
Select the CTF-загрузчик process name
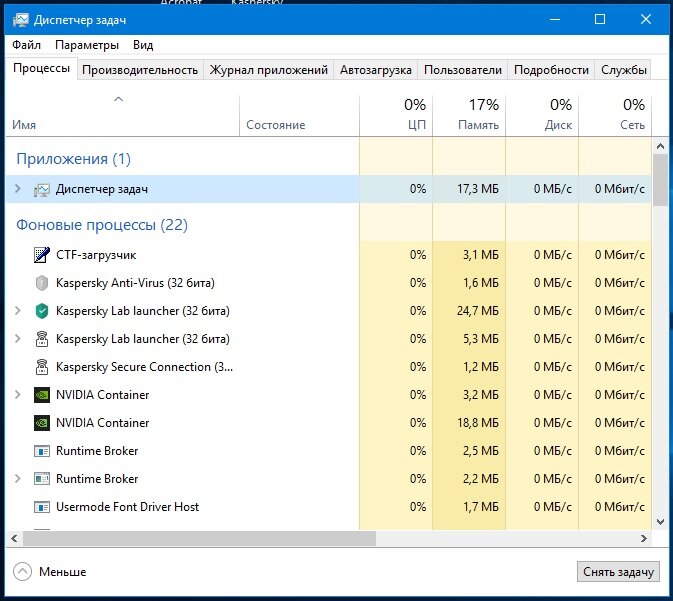pos(96,255)
